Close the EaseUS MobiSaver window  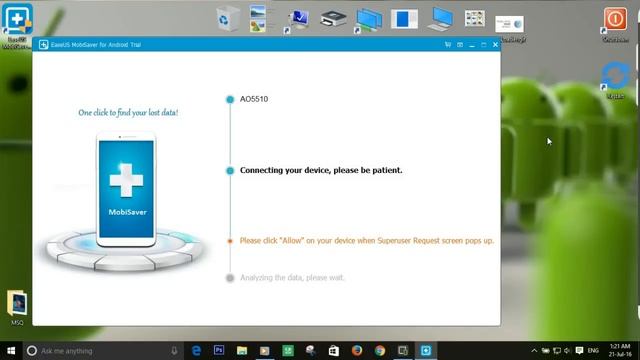(x=496, y=44)
